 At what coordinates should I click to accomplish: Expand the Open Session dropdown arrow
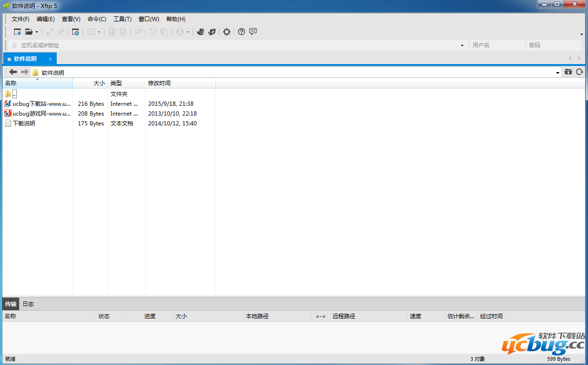[37, 32]
